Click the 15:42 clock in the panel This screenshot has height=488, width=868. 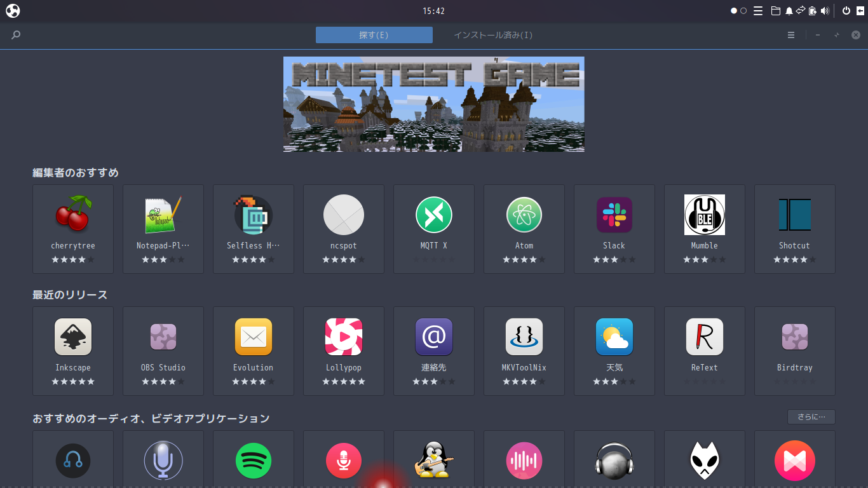tap(433, 11)
